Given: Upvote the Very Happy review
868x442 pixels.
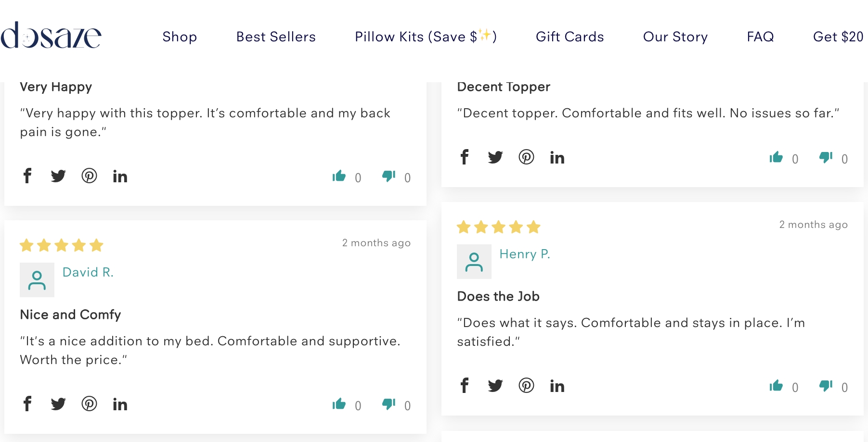Looking at the screenshot, I should pos(339,177).
